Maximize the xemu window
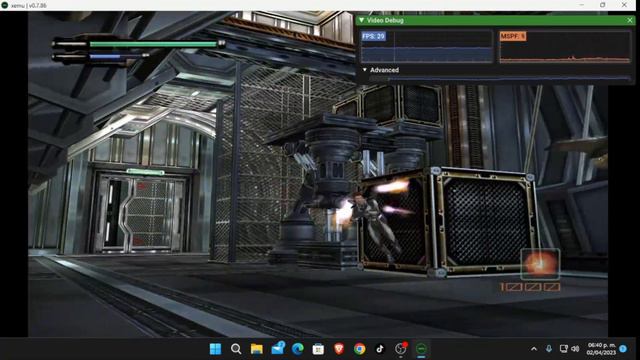 [603, 5]
